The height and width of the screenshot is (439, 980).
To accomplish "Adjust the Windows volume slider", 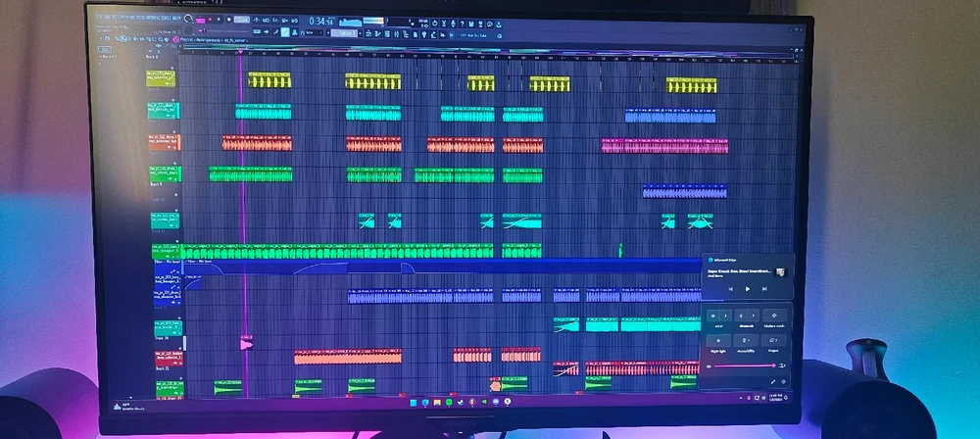I will pyautogui.click(x=745, y=366).
